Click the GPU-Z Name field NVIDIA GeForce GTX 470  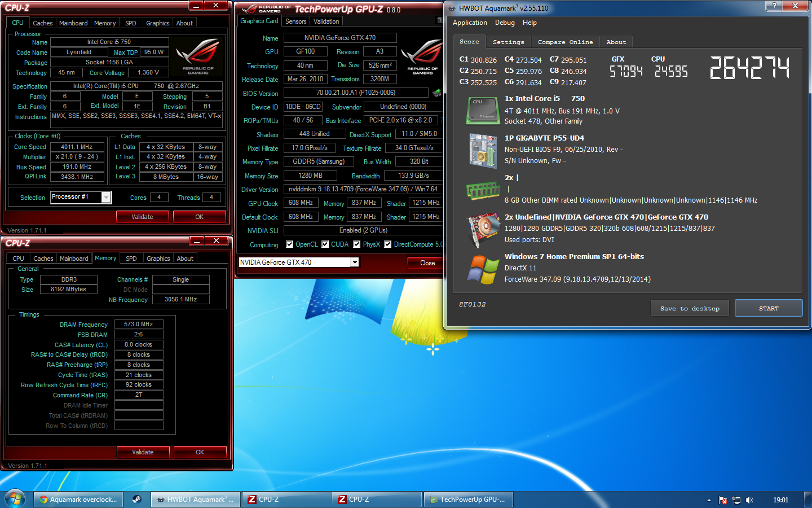[340, 38]
